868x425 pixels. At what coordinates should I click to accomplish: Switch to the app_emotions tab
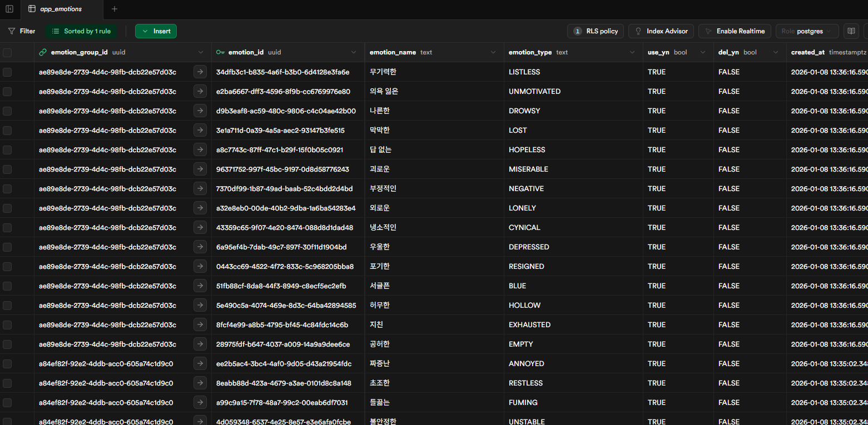pyautogui.click(x=60, y=9)
